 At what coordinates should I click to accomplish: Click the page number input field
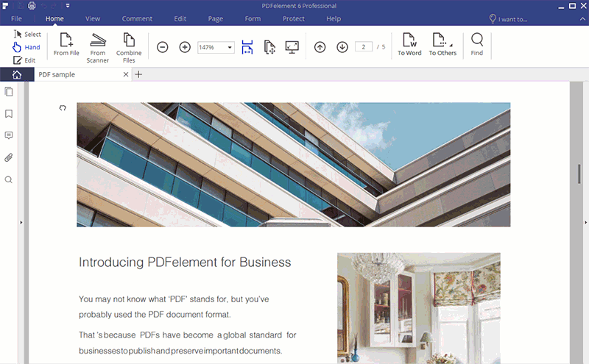click(x=363, y=47)
